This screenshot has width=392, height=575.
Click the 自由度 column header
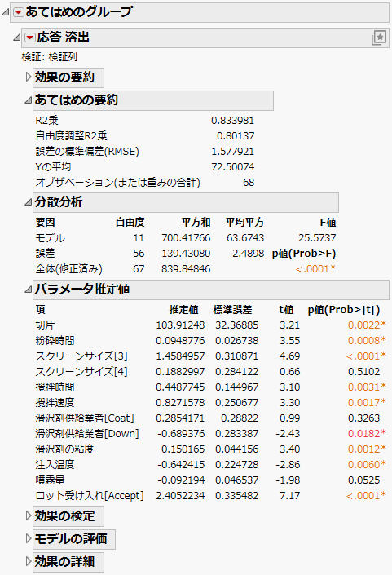point(130,222)
